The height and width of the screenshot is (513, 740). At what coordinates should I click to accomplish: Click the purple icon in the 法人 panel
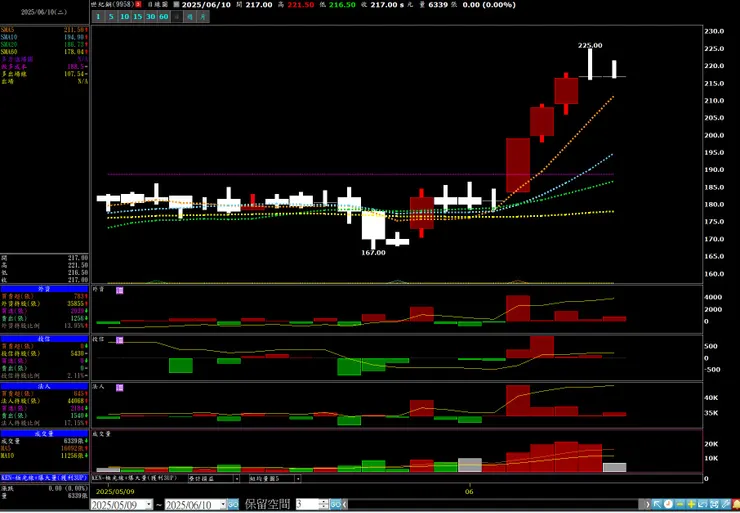point(120,387)
